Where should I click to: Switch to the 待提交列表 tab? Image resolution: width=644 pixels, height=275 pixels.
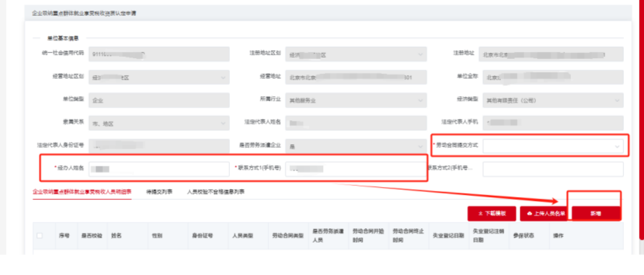pyautogui.click(x=159, y=192)
